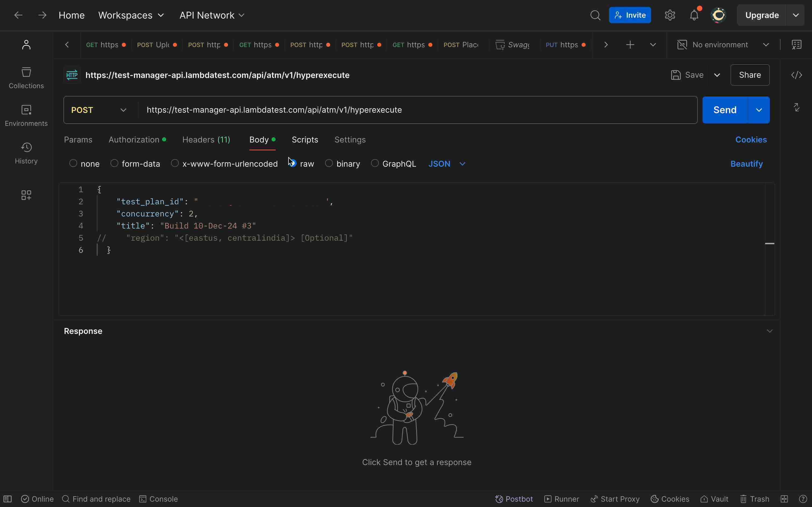The height and width of the screenshot is (507, 812).
Task: Click the Save button
Action: pos(687,75)
